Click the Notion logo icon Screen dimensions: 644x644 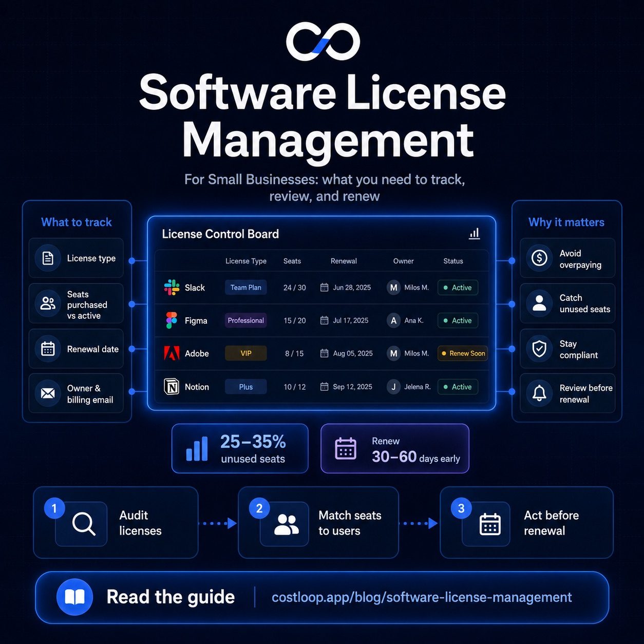(172, 386)
